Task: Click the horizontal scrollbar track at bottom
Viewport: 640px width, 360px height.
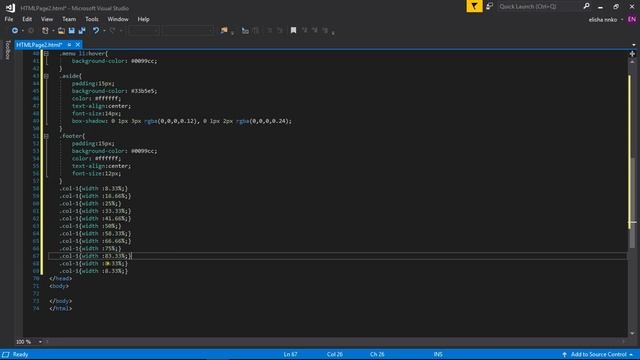Action: pyautogui.click(x=335, y=342)
